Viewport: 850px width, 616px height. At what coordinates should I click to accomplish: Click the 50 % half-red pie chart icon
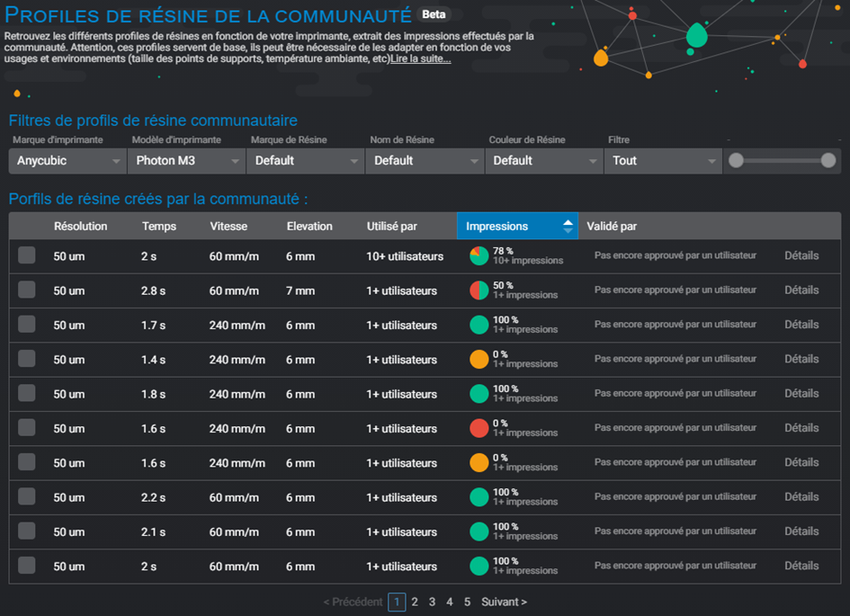pyautogui.click(x=479, y=290)
